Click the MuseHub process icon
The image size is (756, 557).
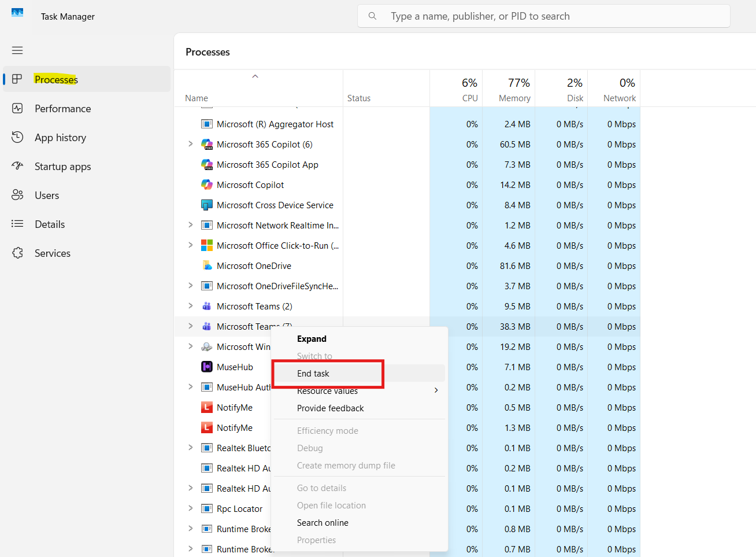pyautogui.click(x=207, y=367)
